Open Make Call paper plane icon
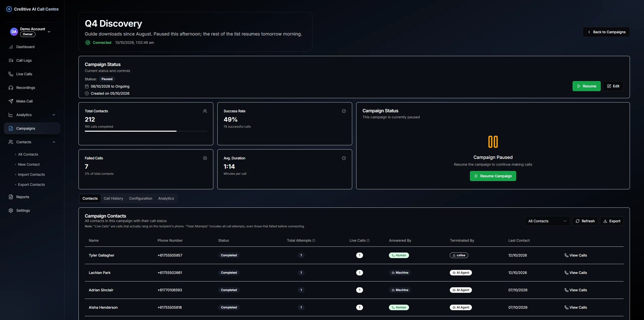This screenshot has height=320, width=644. click(x=11, y=101)
